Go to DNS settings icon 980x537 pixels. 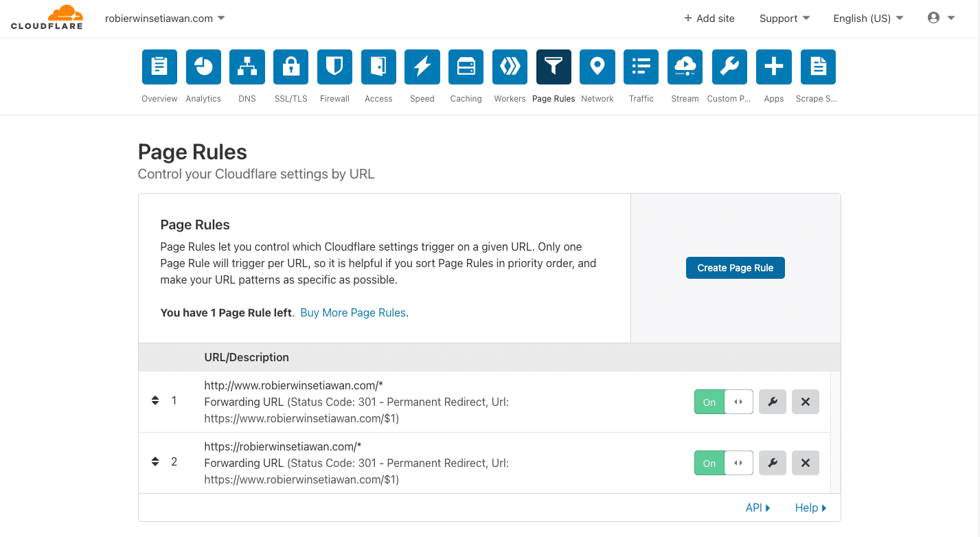pos(247,67)
